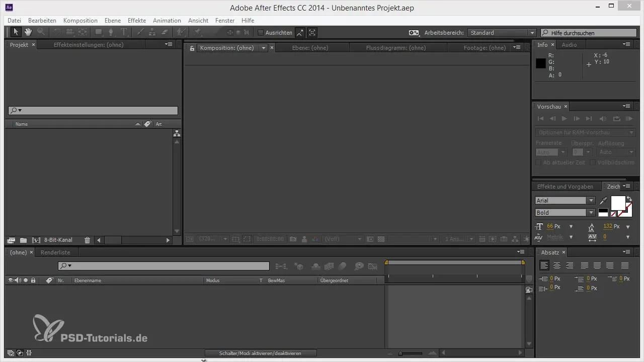Click the Projekt panel search field

93,111
